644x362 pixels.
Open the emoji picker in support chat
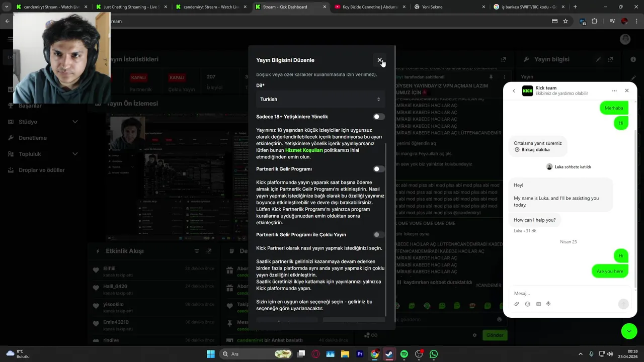coord(527,304)
